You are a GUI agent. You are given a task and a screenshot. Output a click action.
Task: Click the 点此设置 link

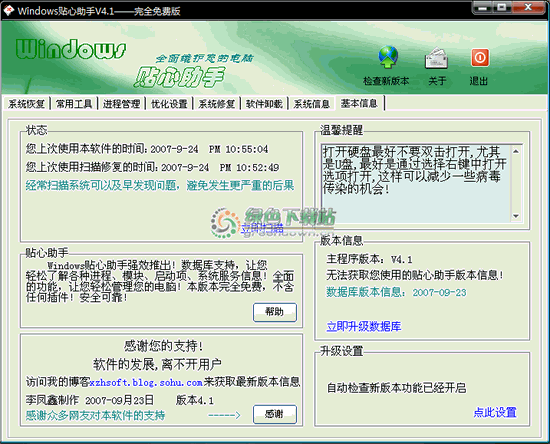coord(495,412)
